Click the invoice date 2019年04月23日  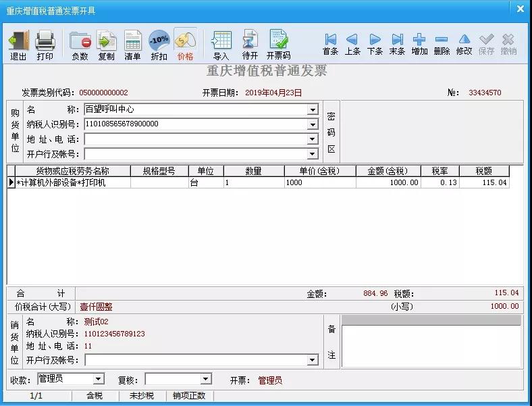click(273, 93)
